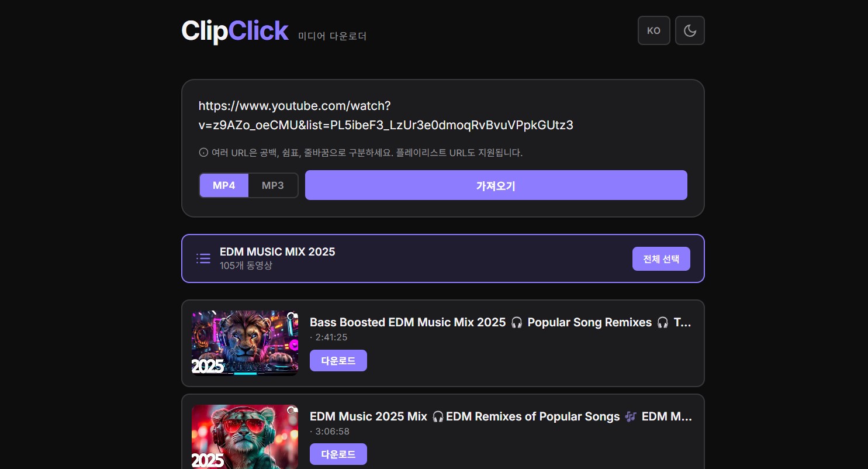
Task: Toggle the dark mode moon icon
Action: click(x=690, y=30)
